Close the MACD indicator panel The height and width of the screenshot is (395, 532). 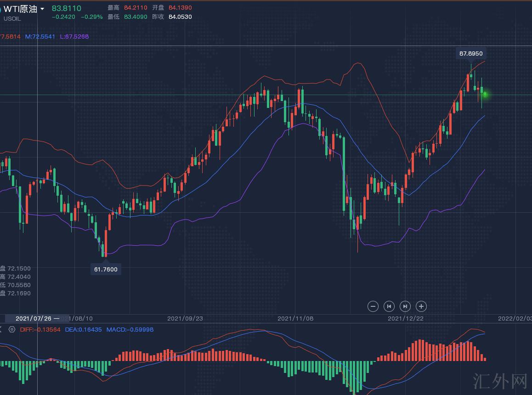[x=1, y=329]
